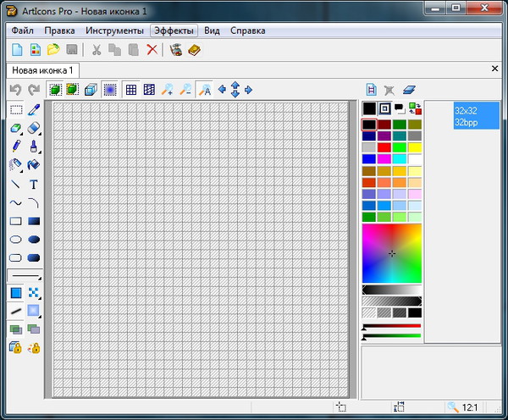Expand the spray can tool options

(x=22, y=169)
